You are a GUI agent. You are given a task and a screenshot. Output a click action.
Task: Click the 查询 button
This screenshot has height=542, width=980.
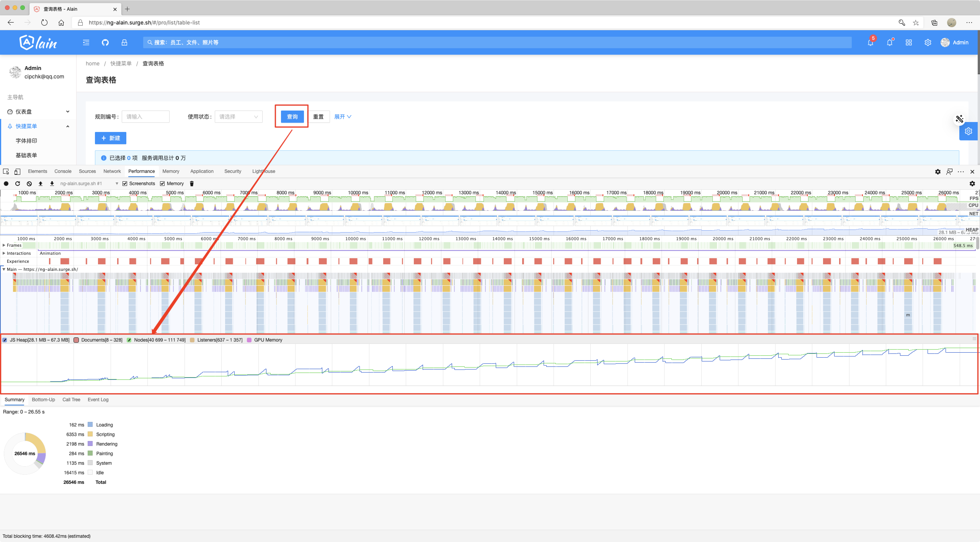[x=292, y=117]
